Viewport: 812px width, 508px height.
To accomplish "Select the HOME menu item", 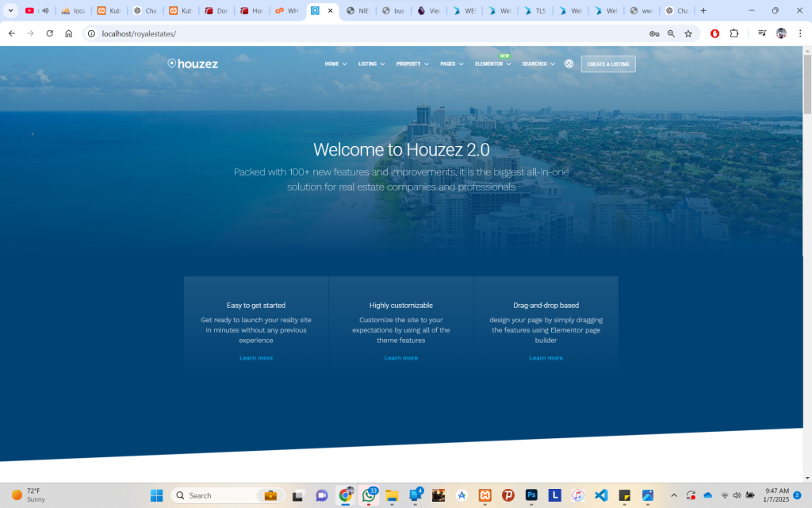I will tap(331, 63).
